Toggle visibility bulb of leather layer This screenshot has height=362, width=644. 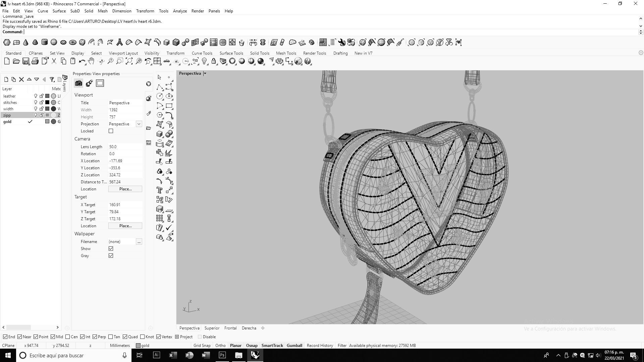pyautogui.click(x=36, y=96)
